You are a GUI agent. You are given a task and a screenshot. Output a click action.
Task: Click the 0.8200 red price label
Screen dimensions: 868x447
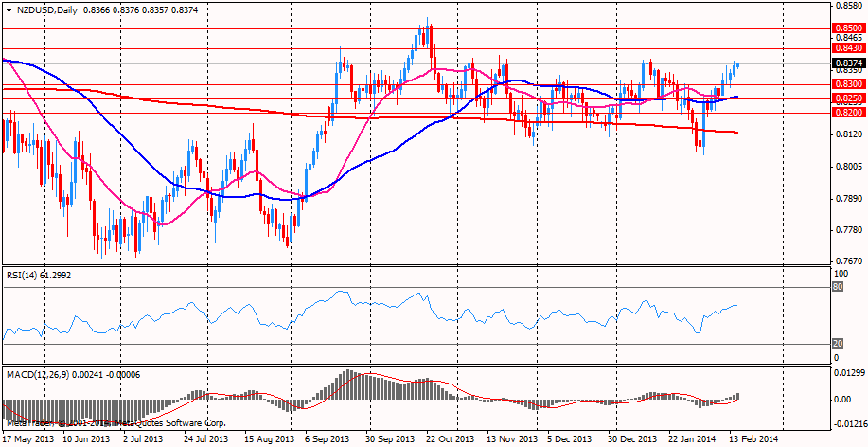pos(846,112)
